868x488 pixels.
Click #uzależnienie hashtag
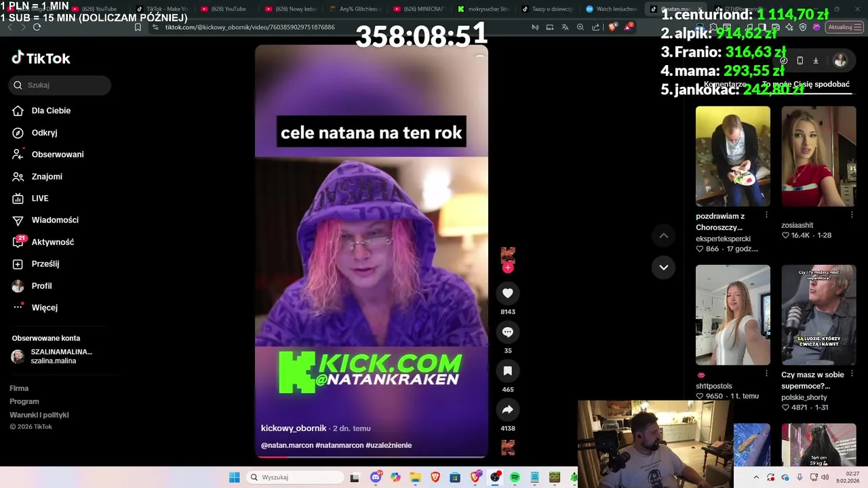pos(389,445)
